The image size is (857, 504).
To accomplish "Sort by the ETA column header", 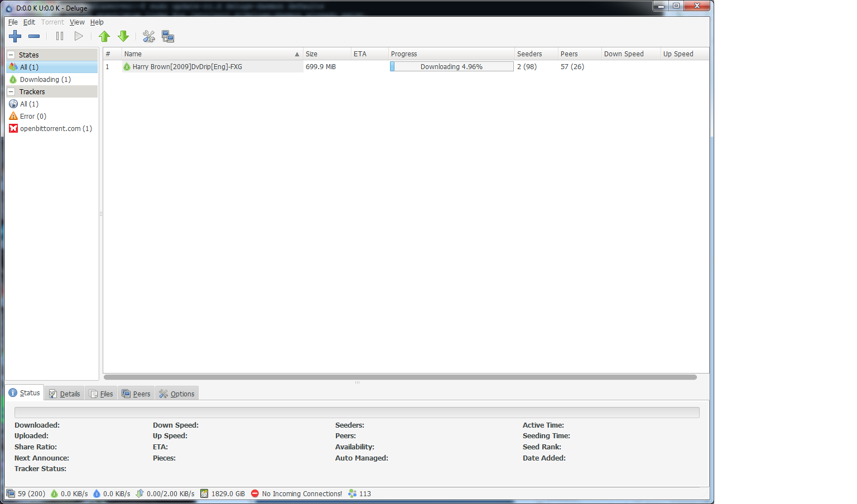I will tap(370, 54).
